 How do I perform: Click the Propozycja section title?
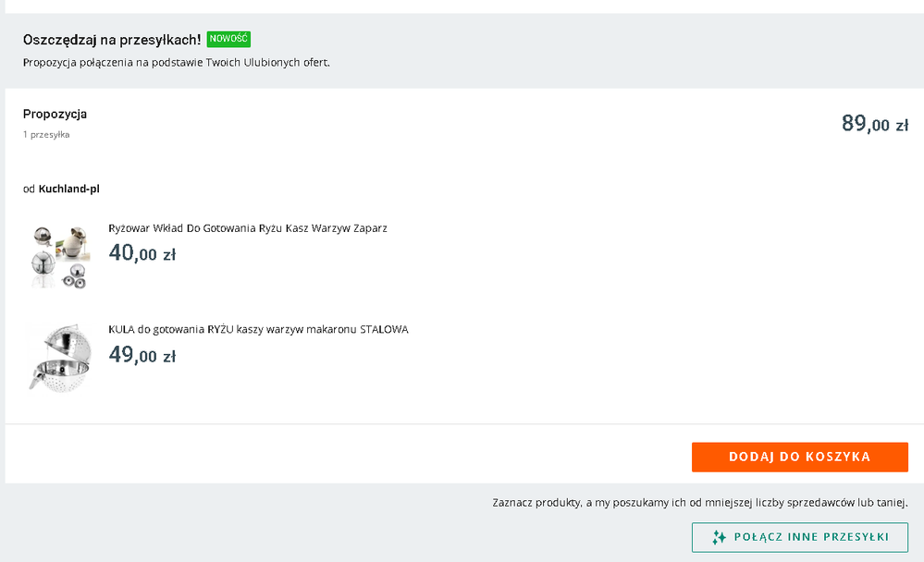(x=55, y=114)
